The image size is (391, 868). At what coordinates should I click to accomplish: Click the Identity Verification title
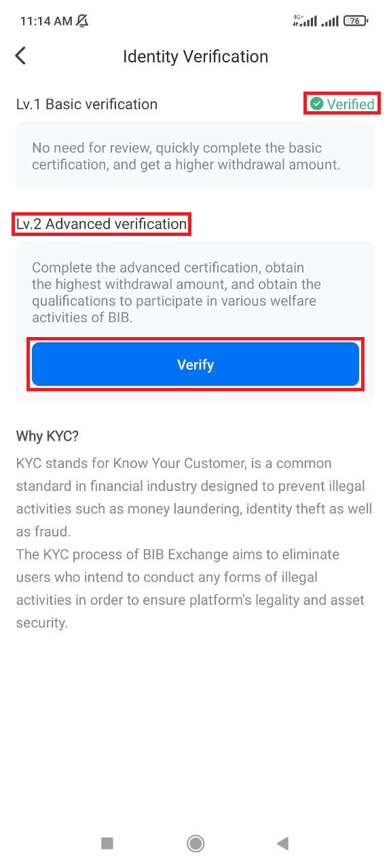(x=195, y=56)
